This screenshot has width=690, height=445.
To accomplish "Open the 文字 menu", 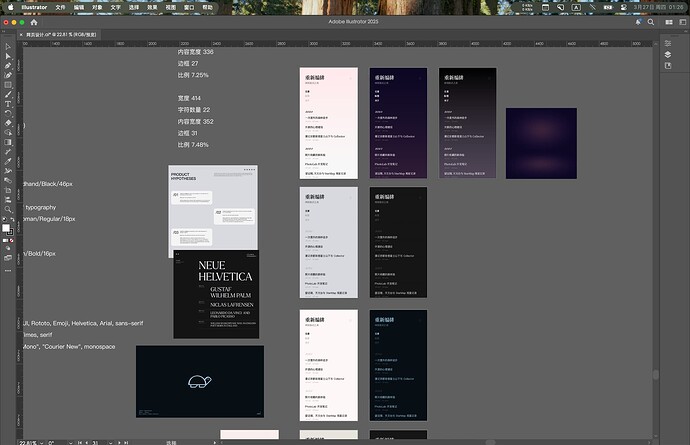I will pos(115,7).
